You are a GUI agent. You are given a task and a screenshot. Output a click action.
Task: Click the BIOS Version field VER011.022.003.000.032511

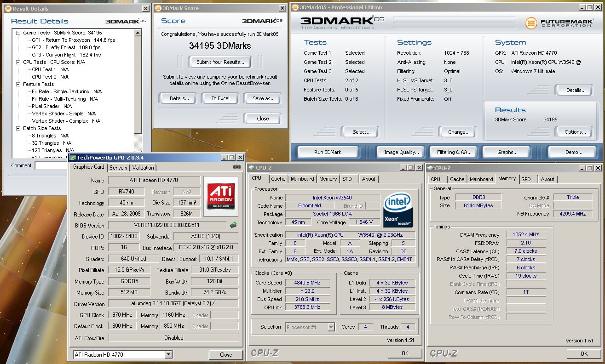tap(167, 225)
